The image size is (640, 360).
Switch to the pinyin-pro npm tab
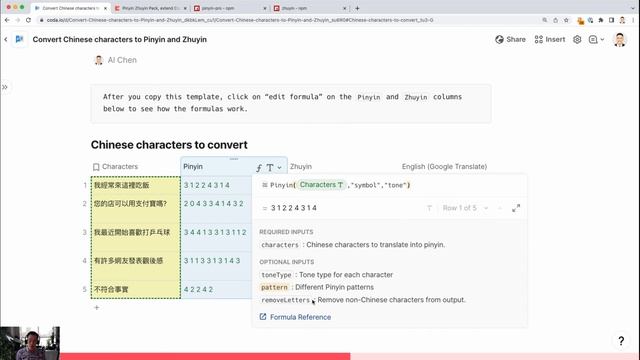click(x=231, y=8)
